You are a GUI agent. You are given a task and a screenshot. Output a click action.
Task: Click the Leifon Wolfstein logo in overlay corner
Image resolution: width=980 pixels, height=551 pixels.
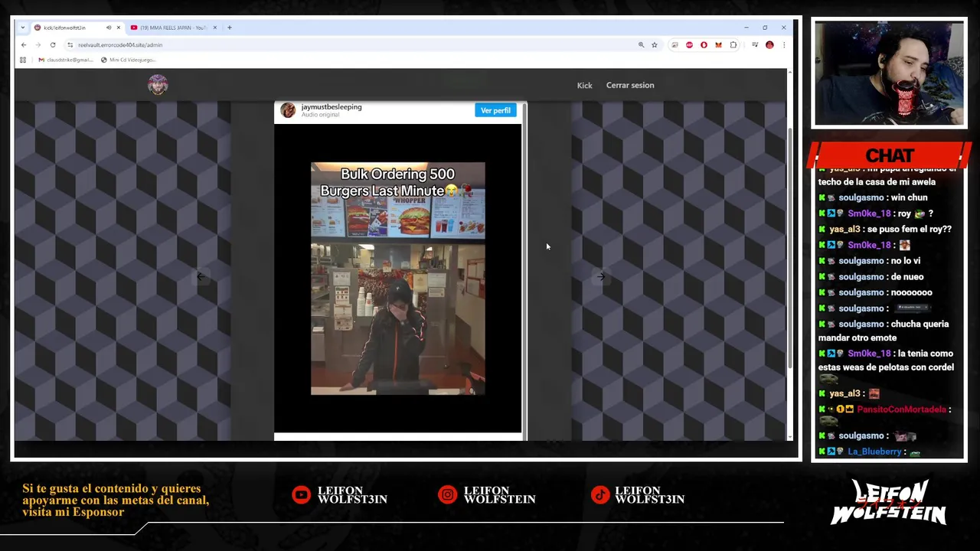(889, 502)
